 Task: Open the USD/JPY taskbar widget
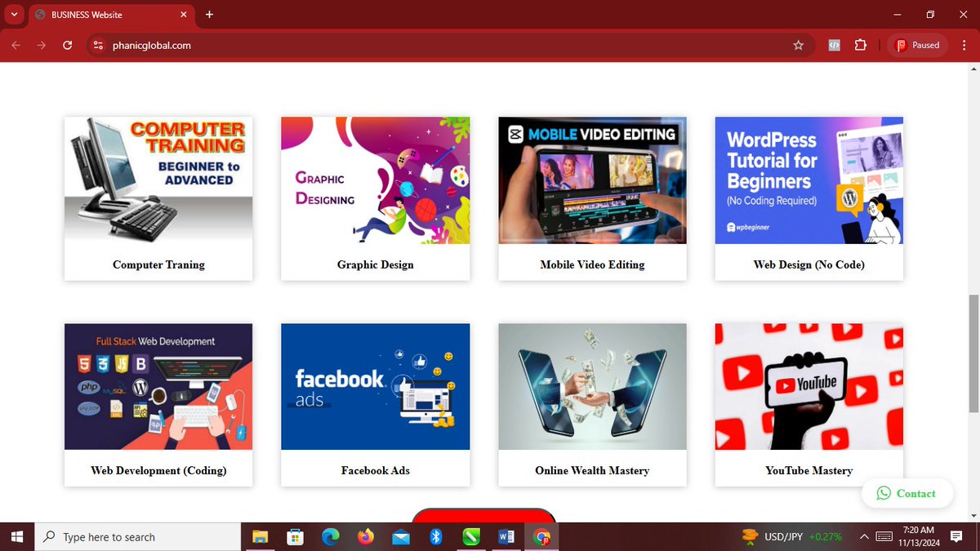point(791,537)
